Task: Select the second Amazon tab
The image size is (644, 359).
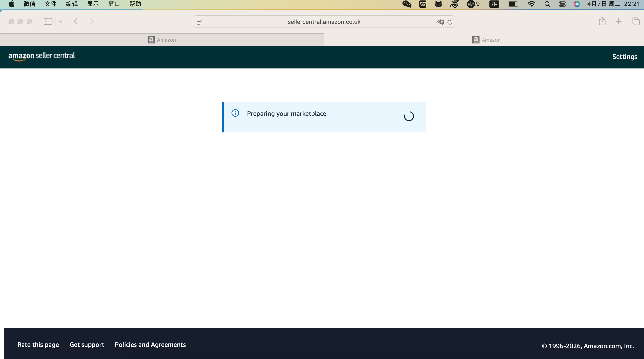Action: coord(486,40)
